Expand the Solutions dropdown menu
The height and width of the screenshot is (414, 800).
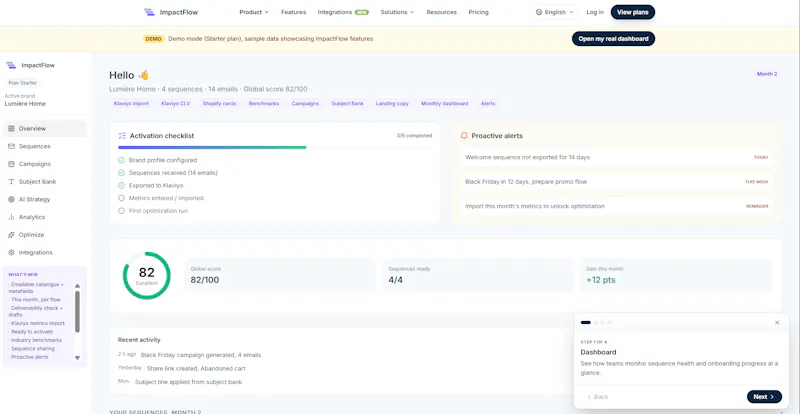397,12
